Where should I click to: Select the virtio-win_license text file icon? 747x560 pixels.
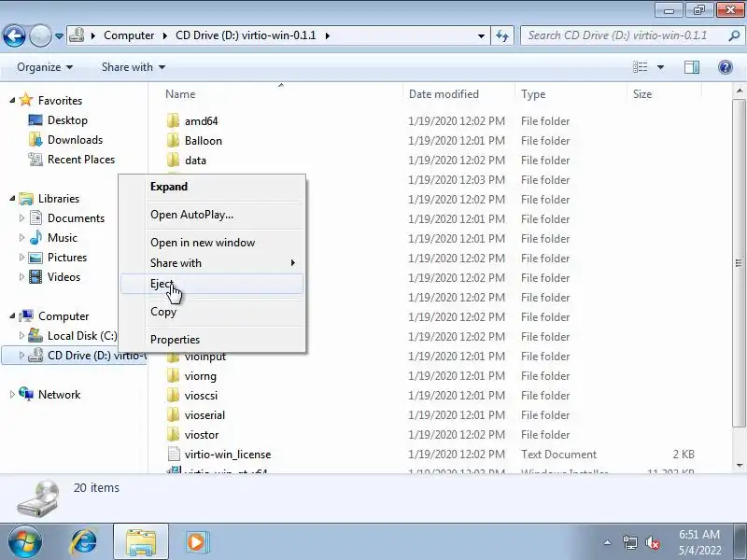coord(174,454)
